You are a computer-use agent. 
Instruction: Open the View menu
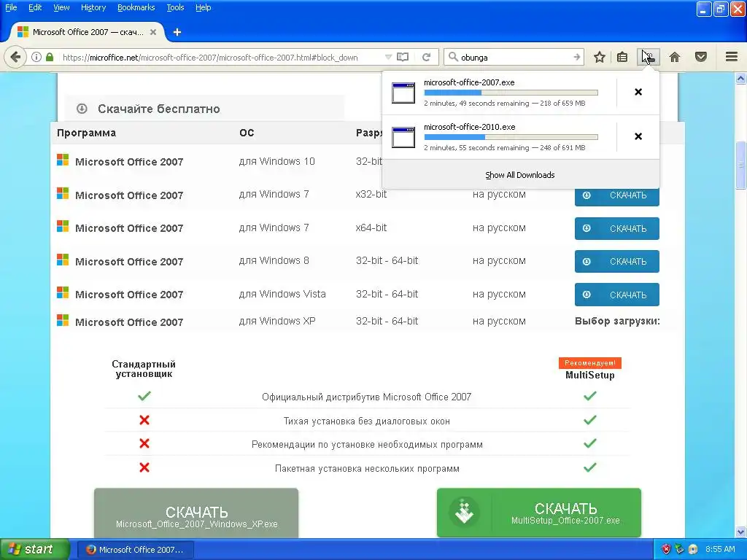click(61, 7)
